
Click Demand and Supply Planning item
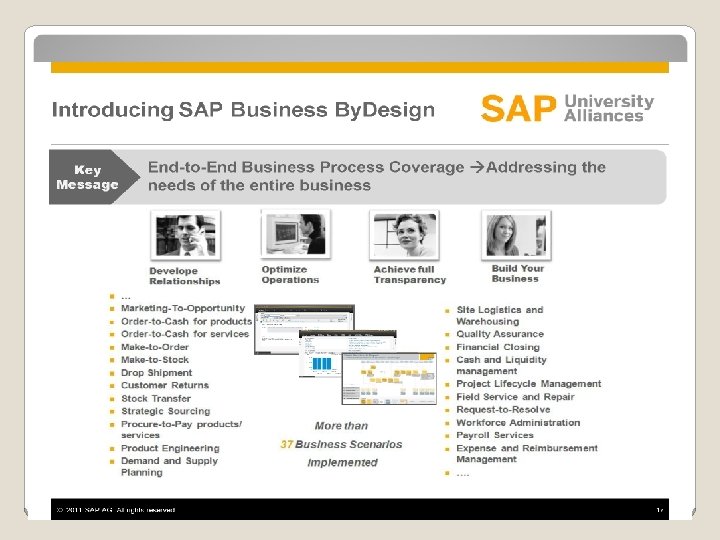[169, 467]
